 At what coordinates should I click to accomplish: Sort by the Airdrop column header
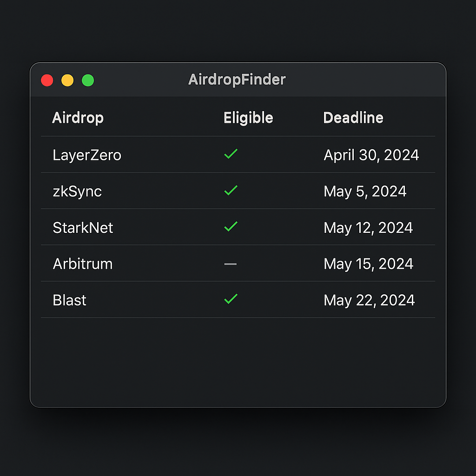click(x=78, y=118)
